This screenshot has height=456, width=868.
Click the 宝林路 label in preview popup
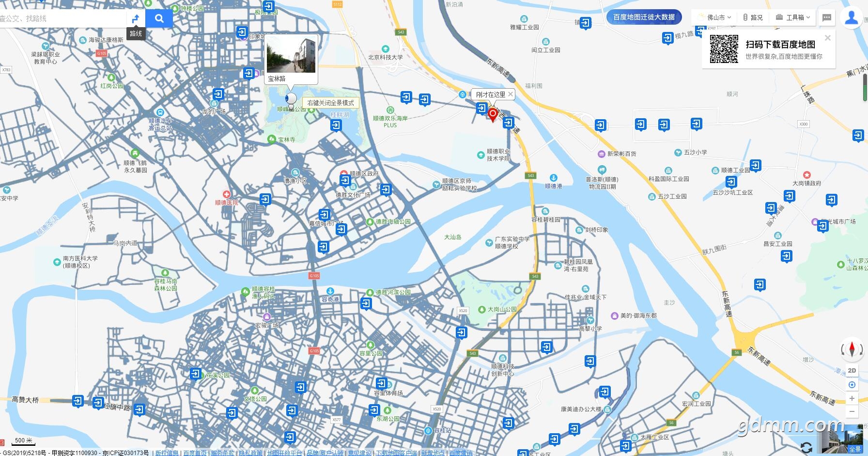(277, 79)
